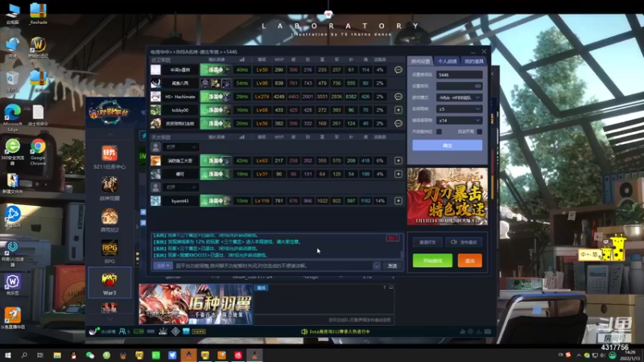Viewport: 644px width, 362px height.
Task: Open the second 打开 slot dropdown
Action: pos(180,187)
